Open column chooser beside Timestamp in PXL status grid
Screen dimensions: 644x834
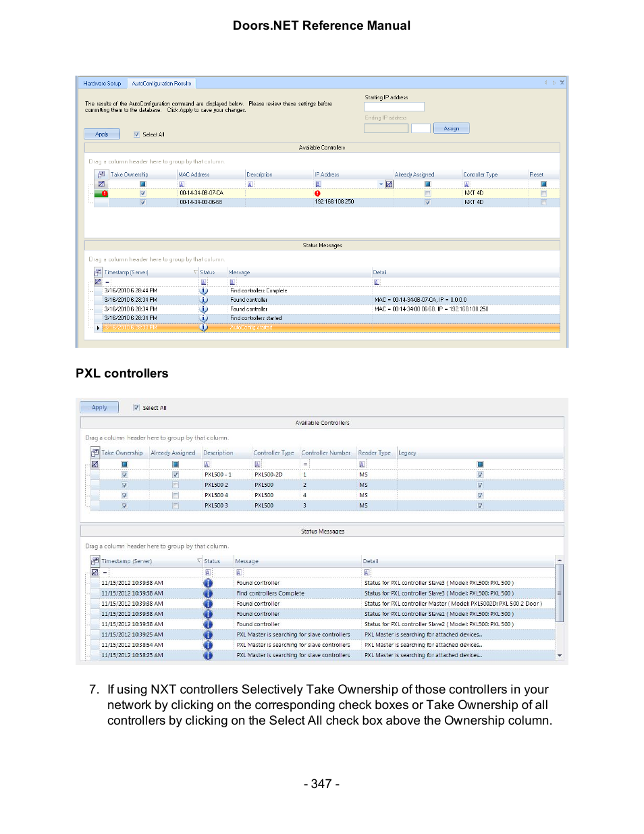point(95,561)
